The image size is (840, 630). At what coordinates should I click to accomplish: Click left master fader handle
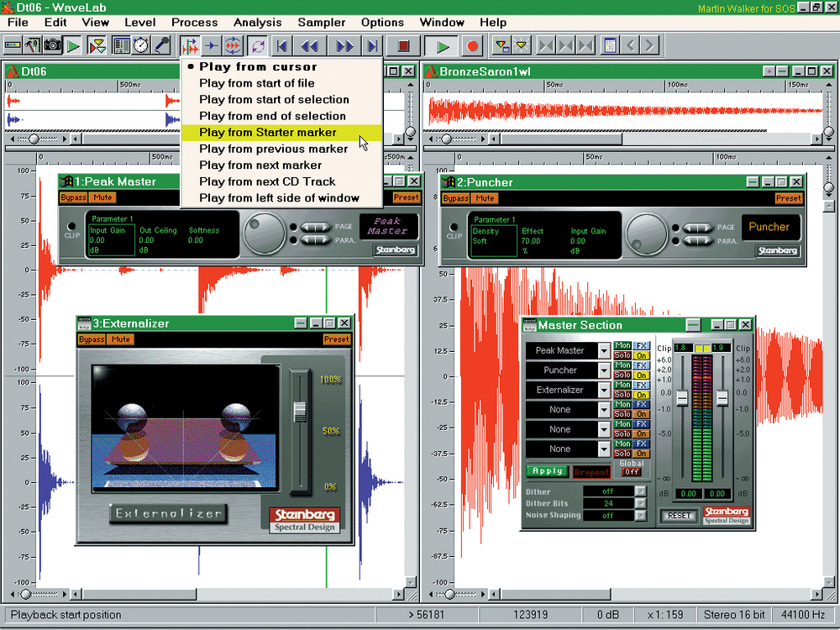click(x=682, y=398)
